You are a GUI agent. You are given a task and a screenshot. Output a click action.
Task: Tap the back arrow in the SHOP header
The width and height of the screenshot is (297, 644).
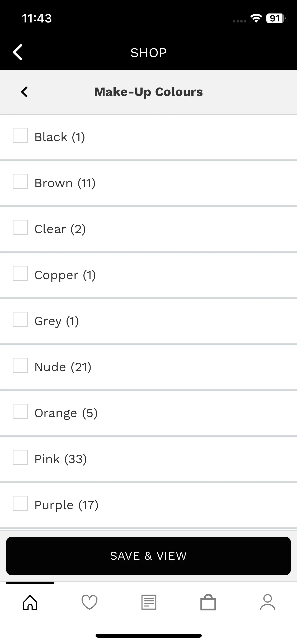pyautogui.click(x=18, y=52)
